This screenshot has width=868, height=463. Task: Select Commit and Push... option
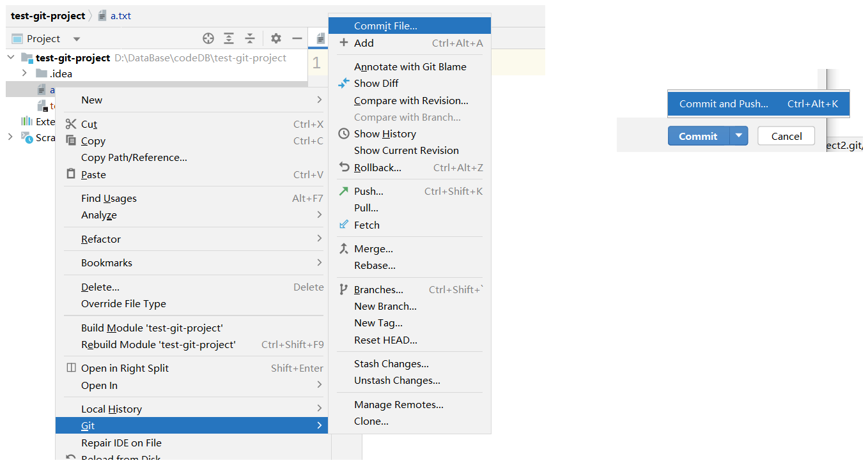pyautogui.click(x=759, y=103)
